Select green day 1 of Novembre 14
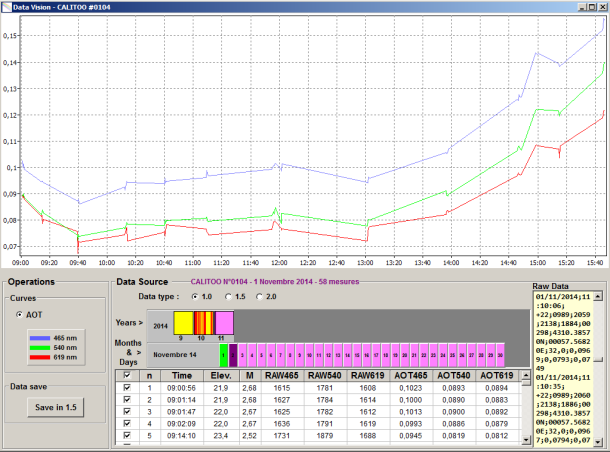This screenshot has height=452, width=610. [x=224, y=354]
